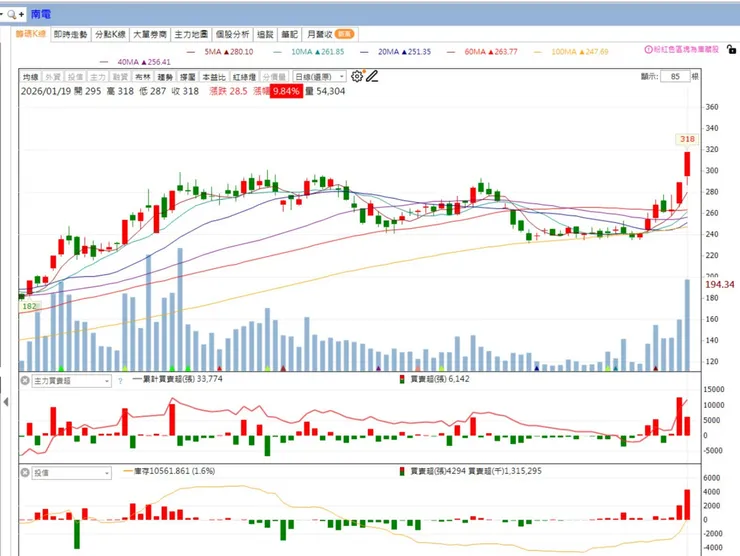Toggle the 融資 overlay button
The image size is (740, 556).
pos(120,76)
